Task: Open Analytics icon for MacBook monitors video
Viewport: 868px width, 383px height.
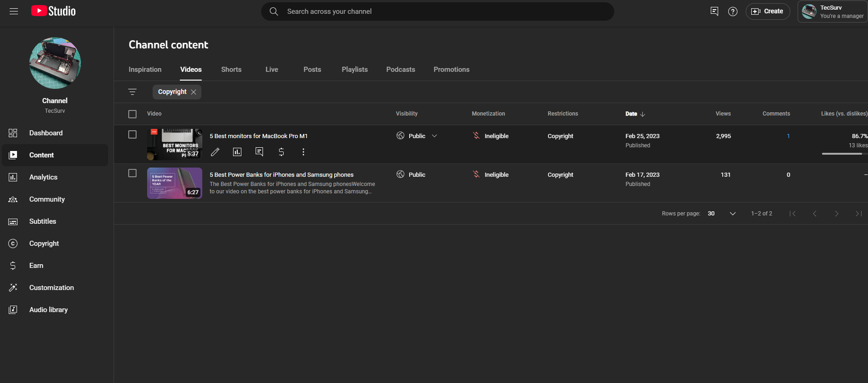Action: pos(237,152)
